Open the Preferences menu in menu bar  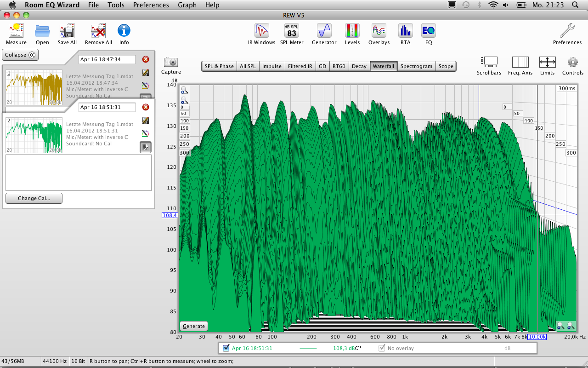[x=151, y=5]
